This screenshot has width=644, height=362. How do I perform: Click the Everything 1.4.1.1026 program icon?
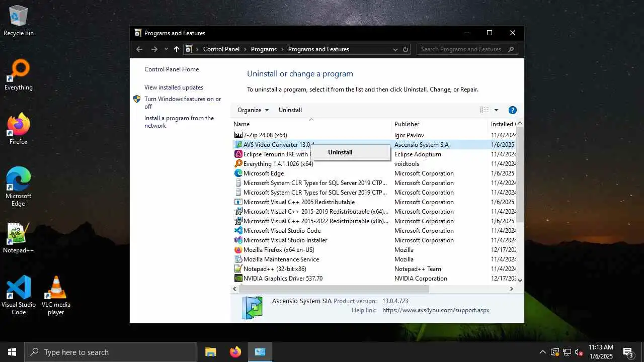point(238,163)
